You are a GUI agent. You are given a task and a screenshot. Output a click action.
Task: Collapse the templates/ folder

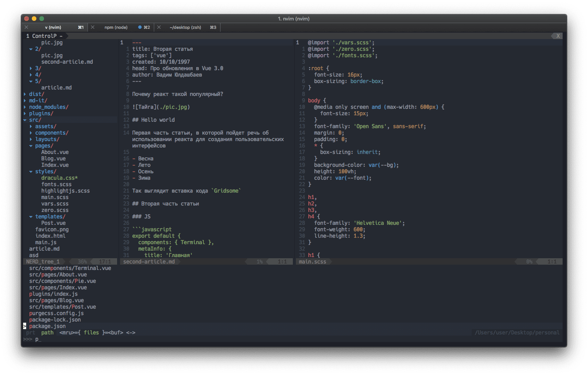click(x=31, y=217)
